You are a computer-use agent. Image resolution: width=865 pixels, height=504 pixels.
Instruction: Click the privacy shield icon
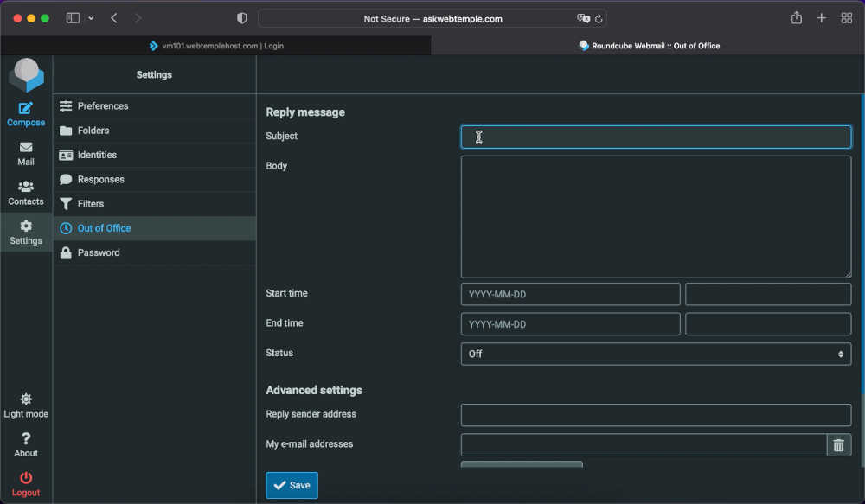click(x=241, y=18)
